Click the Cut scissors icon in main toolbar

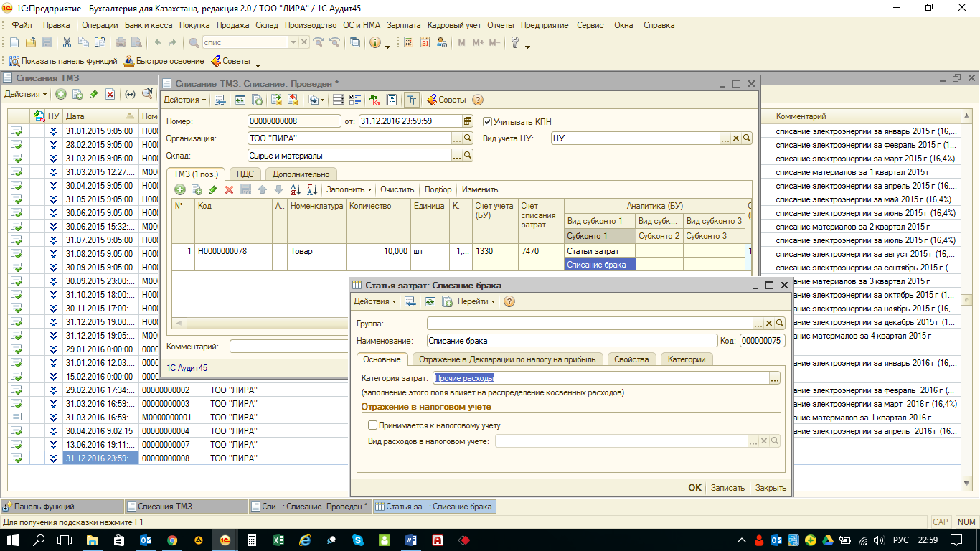click(x=67, y=42)
